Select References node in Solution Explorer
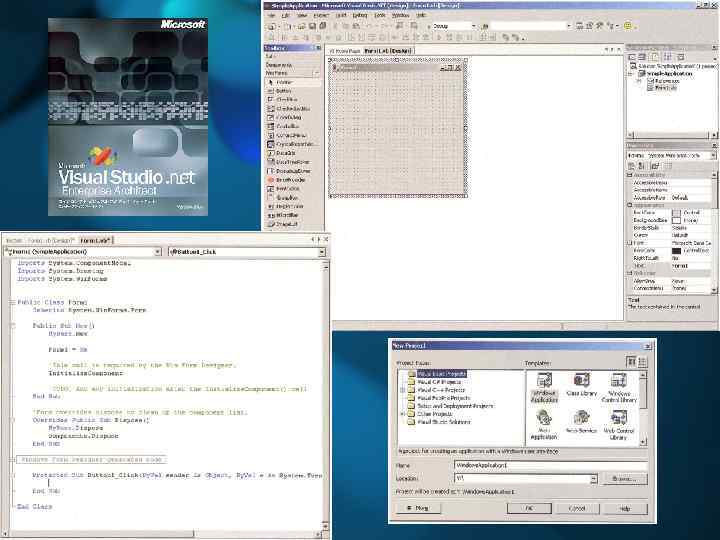 coord(667,81)
